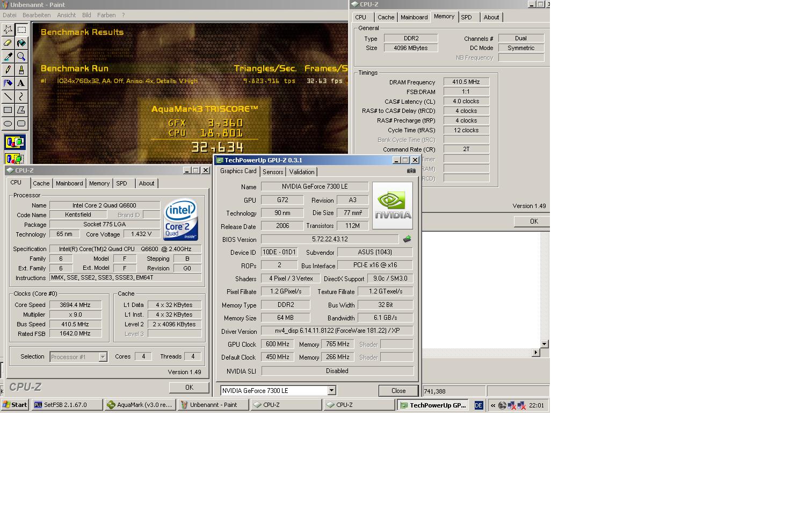
Task: Open Memory tab in the CPU-Z processor window
Action: tap(99, 183)
